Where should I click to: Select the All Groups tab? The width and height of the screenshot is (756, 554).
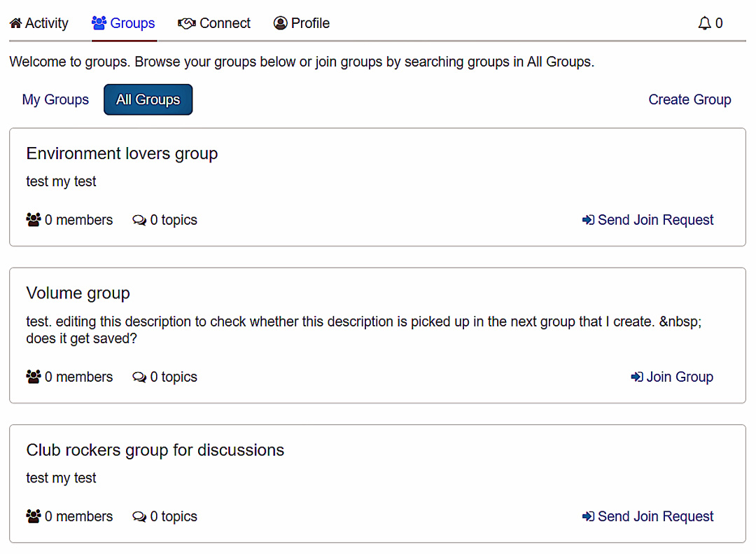pos(148,99)
